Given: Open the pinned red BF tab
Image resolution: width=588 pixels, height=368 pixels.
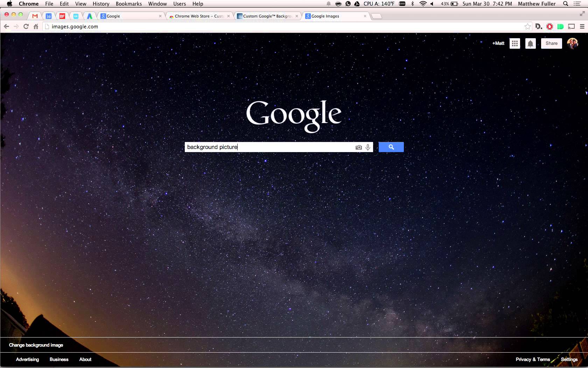Looking at the screenshot, I should point(62,16).
